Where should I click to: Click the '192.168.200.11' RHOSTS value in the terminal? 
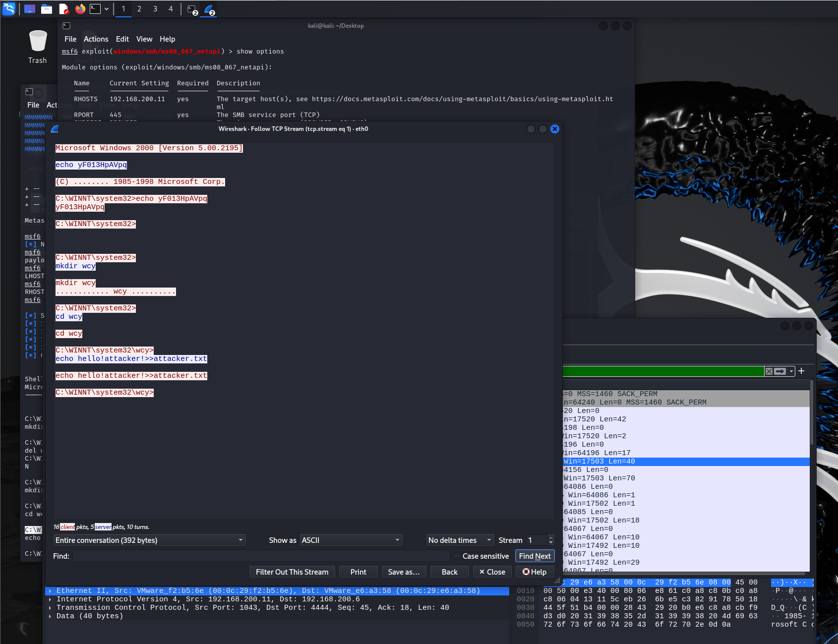tap(137, 99)
